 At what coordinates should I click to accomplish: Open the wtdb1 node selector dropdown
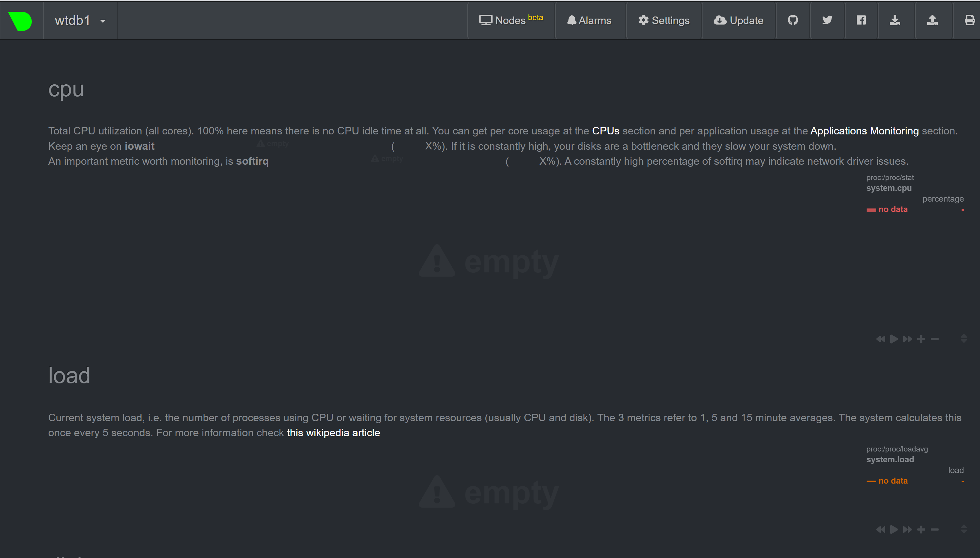79,20
